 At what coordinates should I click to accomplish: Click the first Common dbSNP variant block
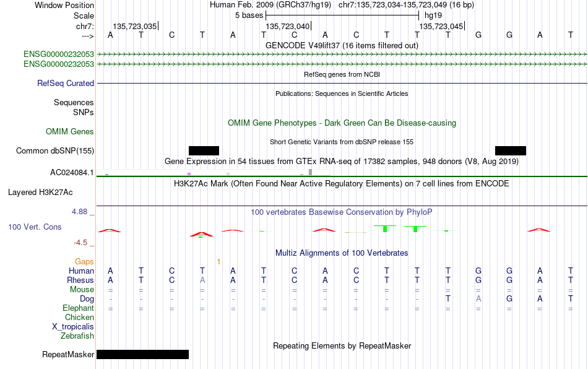point(204,150)
